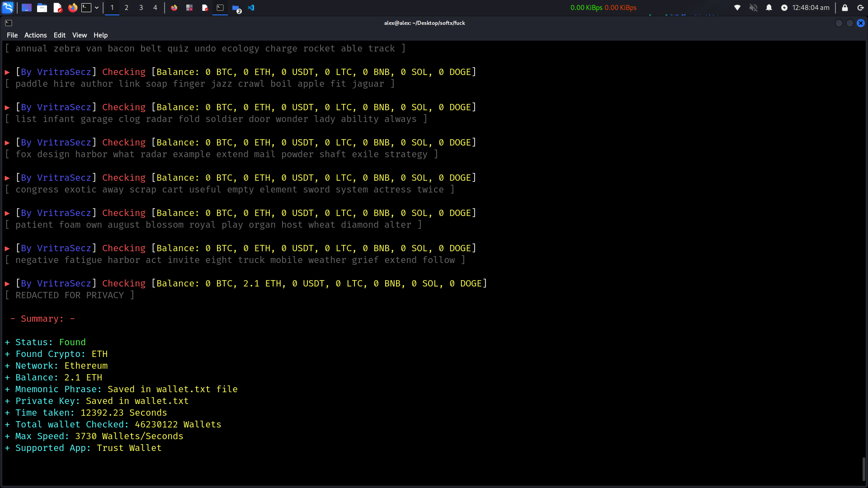The image size is (868, 488).
Task: Focus the running Firefox window in taskbar
Action: point(174,8)
